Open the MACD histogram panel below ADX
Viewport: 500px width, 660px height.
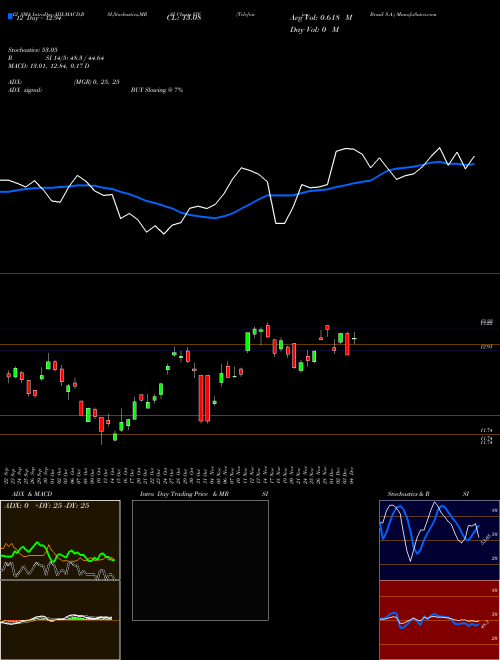60,620
